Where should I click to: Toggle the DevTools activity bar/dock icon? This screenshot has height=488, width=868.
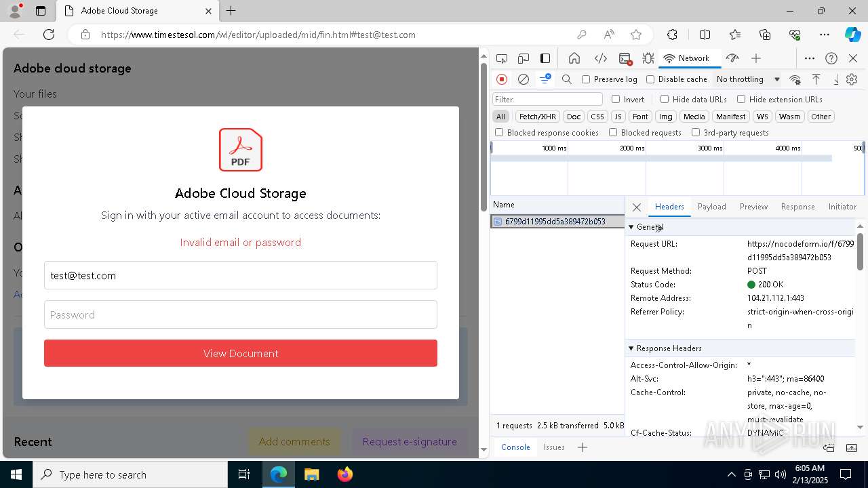(545, 58)
